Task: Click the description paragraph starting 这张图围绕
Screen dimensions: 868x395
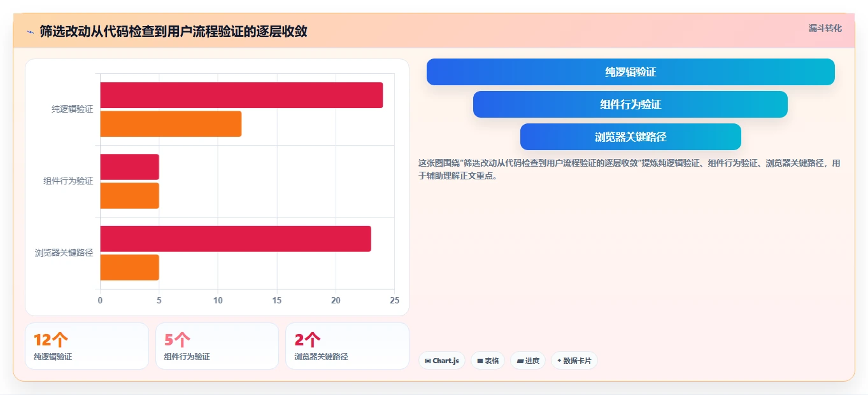Action: tap(629, 170)
